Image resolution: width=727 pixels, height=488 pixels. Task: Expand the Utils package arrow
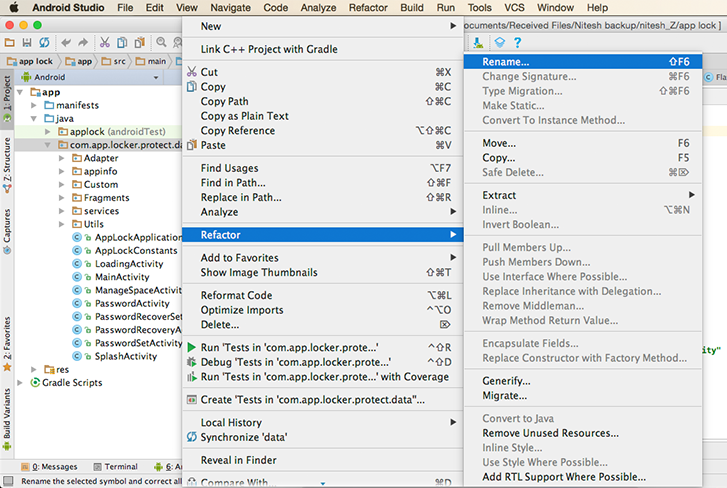tap(61, 224)
